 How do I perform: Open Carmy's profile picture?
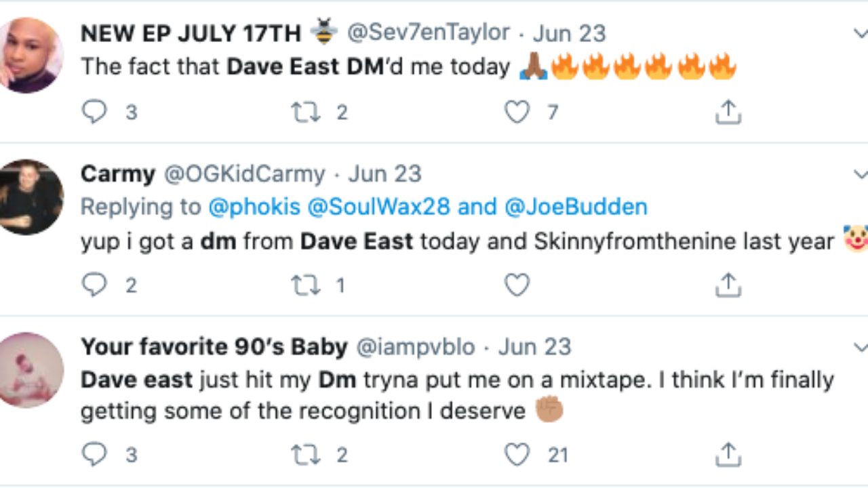click(x=31, y=197)
